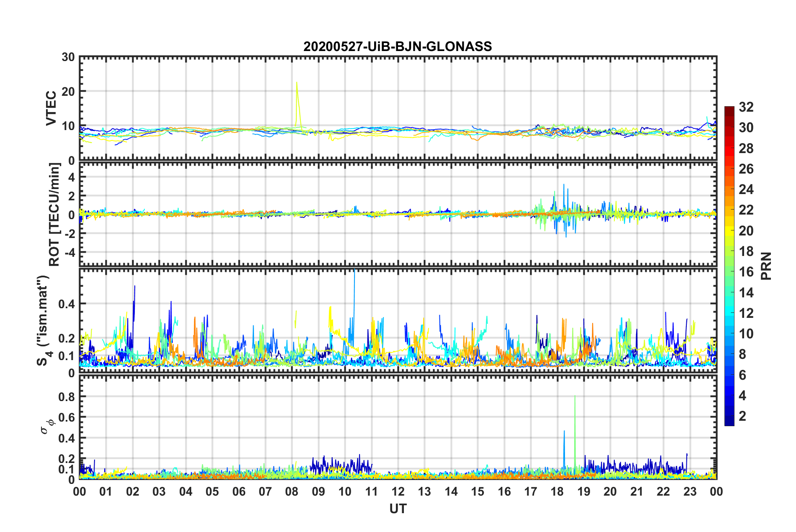Select the VTEC y-axis label
The height and width of the screenshot is (532, 796).
(51, 108)
